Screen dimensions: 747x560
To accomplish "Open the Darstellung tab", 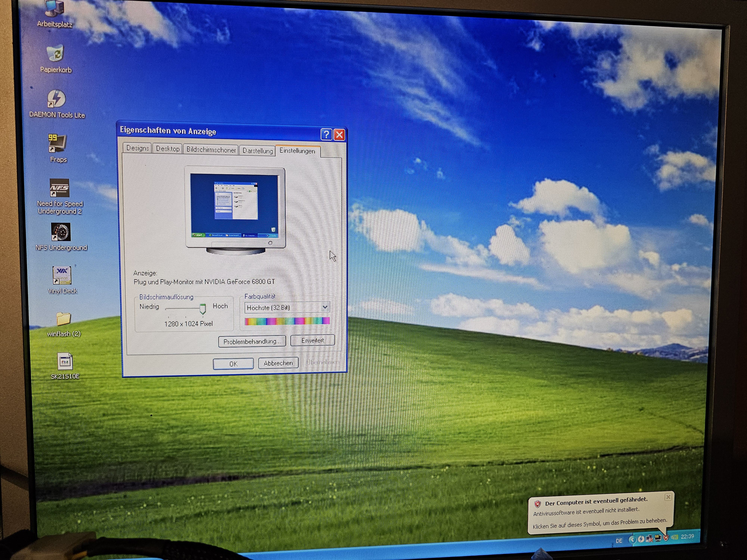I will coord(257,151).
